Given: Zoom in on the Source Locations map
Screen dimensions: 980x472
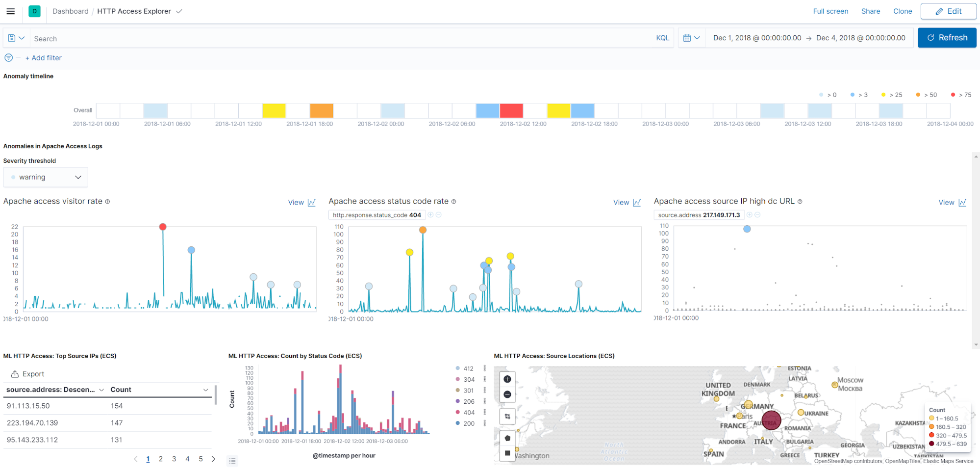Looking at the screenshot, I should 507,379.
